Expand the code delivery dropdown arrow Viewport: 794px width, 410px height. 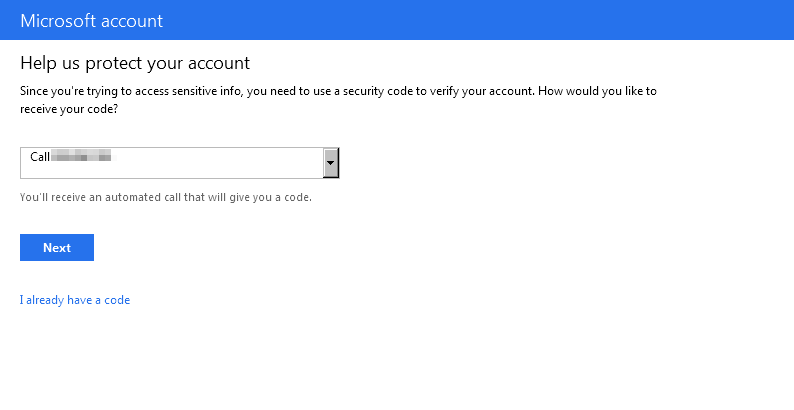pyautogui.click(x=332, y=163)
